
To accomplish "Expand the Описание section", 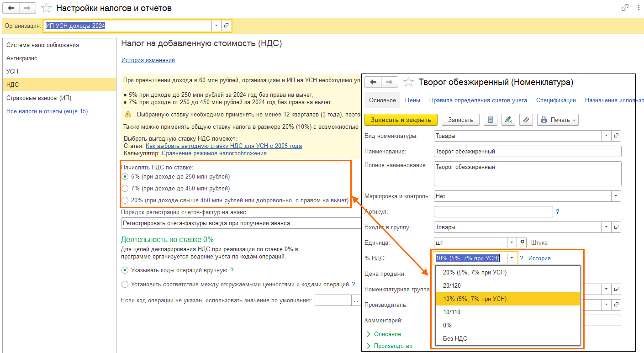I will tap(387, 334).
